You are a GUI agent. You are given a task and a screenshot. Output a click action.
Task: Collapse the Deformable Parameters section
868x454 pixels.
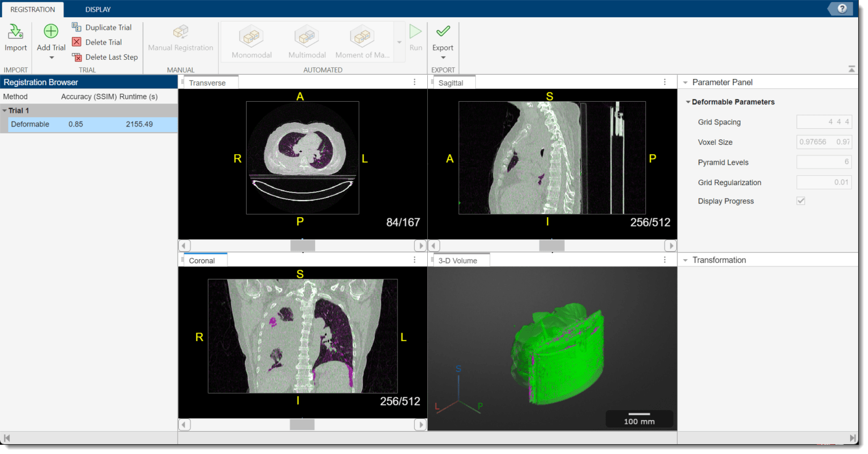688,102
